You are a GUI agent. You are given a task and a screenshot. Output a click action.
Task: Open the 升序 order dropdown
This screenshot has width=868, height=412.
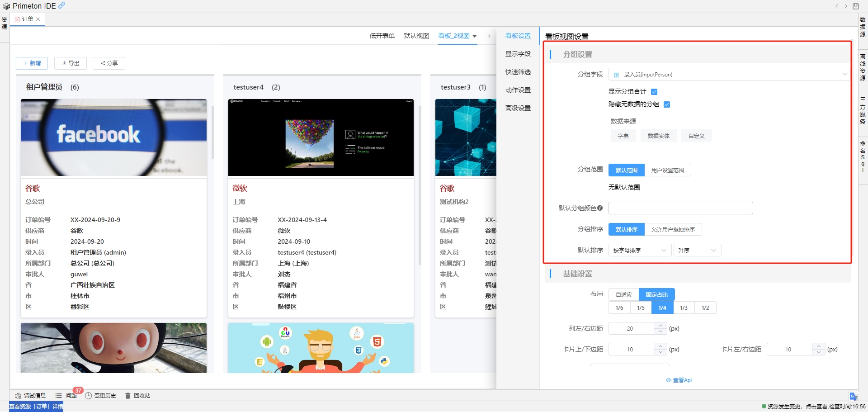(697, 251)
